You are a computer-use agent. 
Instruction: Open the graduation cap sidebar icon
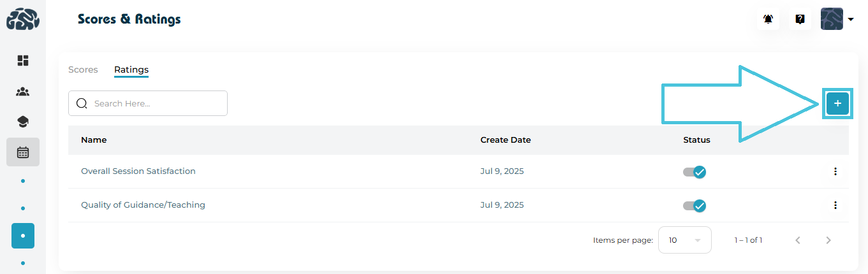tap(23, 122)
